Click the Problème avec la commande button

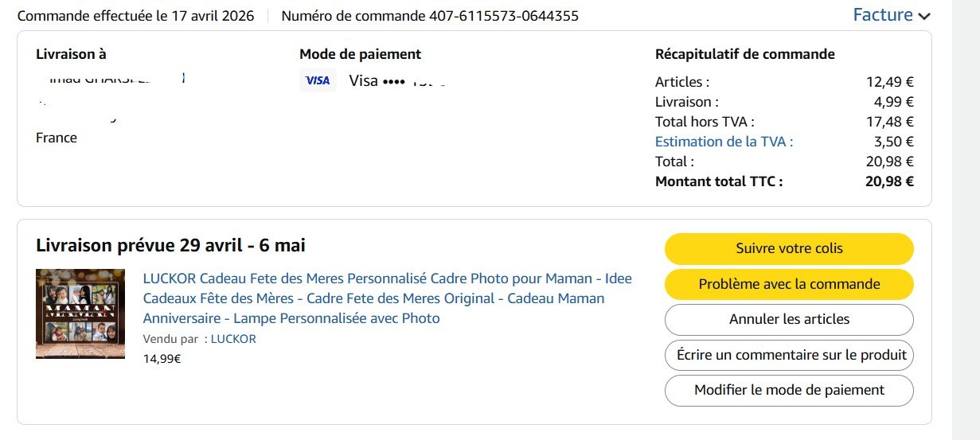(x=789, y=284)
